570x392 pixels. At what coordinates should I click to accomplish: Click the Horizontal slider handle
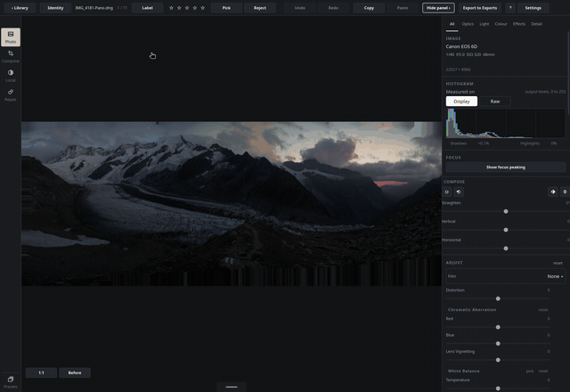(x=506, y=249)
